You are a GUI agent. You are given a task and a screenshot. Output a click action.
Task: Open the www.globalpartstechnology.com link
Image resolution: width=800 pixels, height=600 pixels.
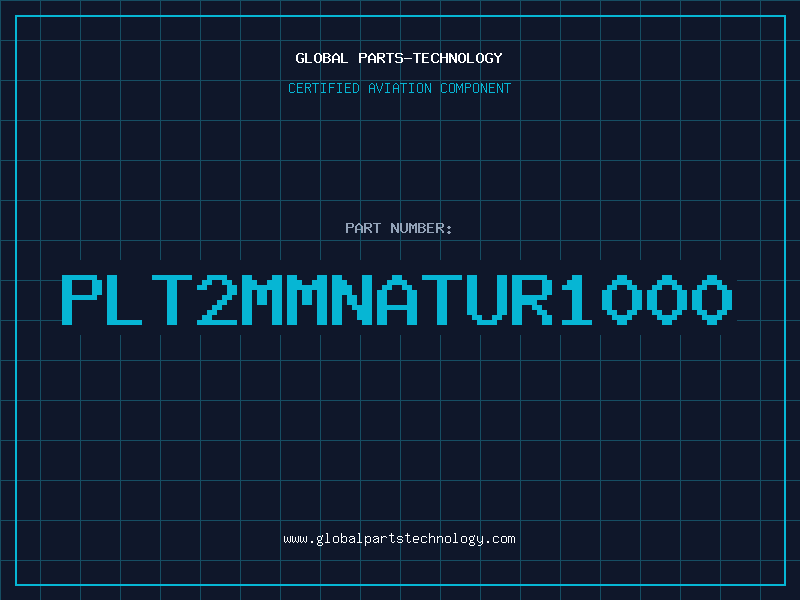tap(399, 539)
